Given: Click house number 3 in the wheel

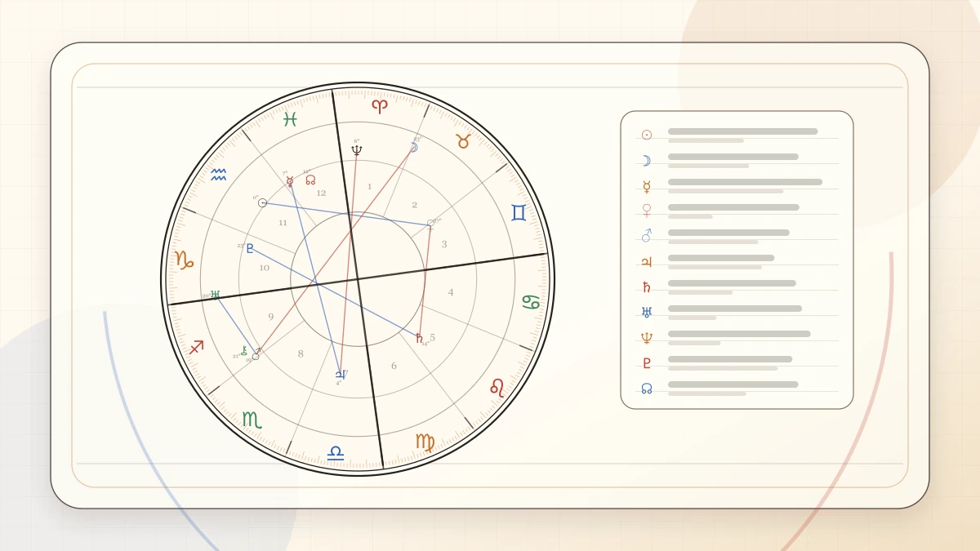Looking at the screenshot, I should (444, 244).
